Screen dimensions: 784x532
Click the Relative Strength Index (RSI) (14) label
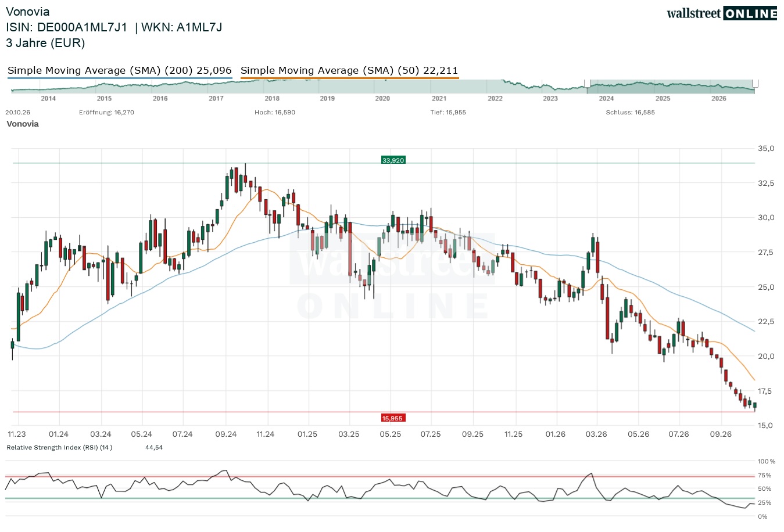tap(59, 448)
